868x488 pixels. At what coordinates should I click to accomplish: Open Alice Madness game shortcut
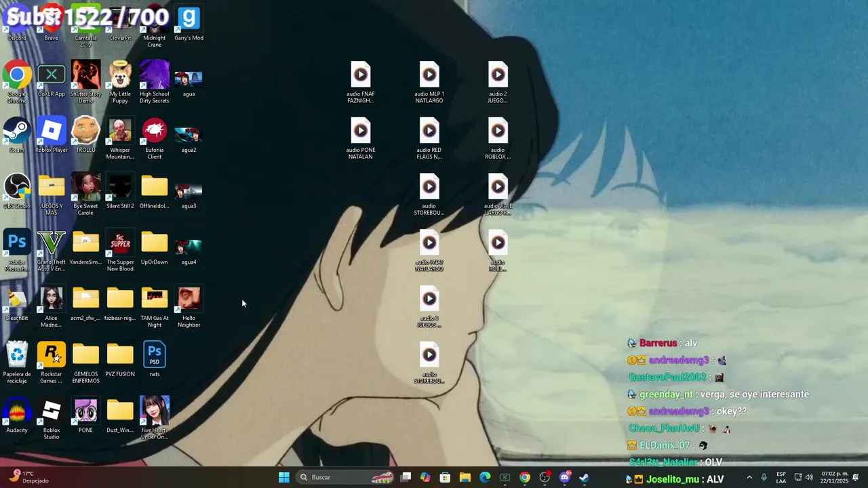click(52, 306)
